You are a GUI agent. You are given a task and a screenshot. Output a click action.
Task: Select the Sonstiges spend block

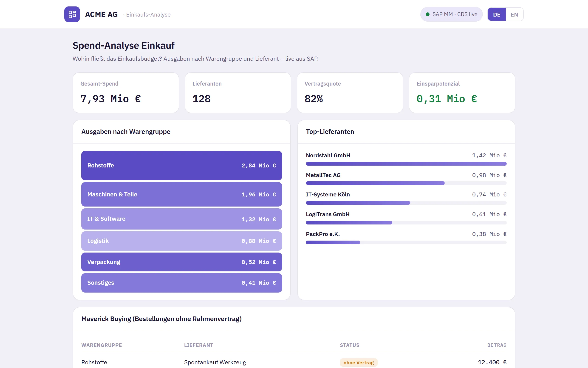tap(181, 283)
